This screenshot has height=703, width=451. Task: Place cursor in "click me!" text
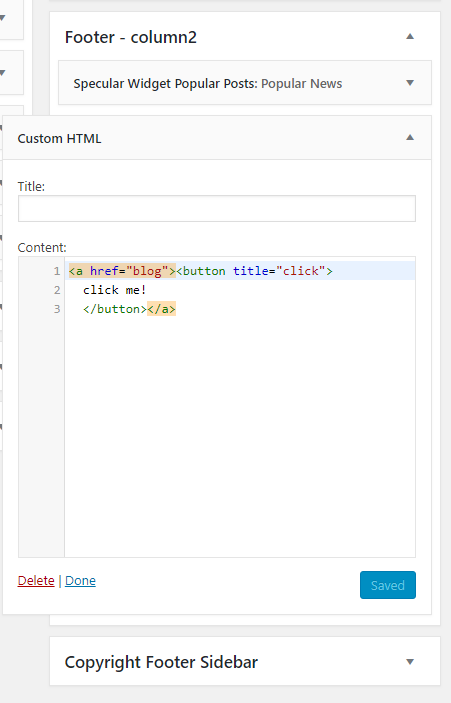[x=114, y=290]
